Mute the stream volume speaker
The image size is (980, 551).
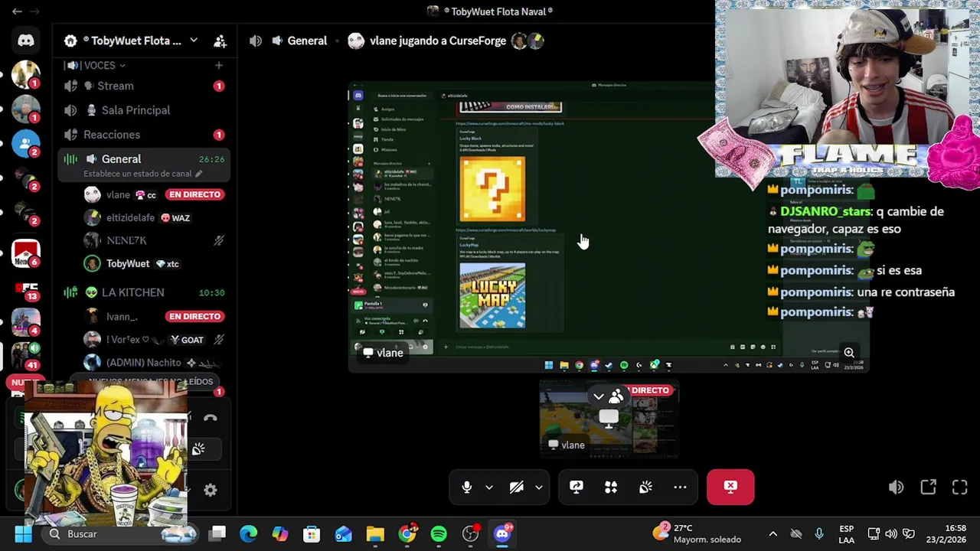[x=896, y=487]
